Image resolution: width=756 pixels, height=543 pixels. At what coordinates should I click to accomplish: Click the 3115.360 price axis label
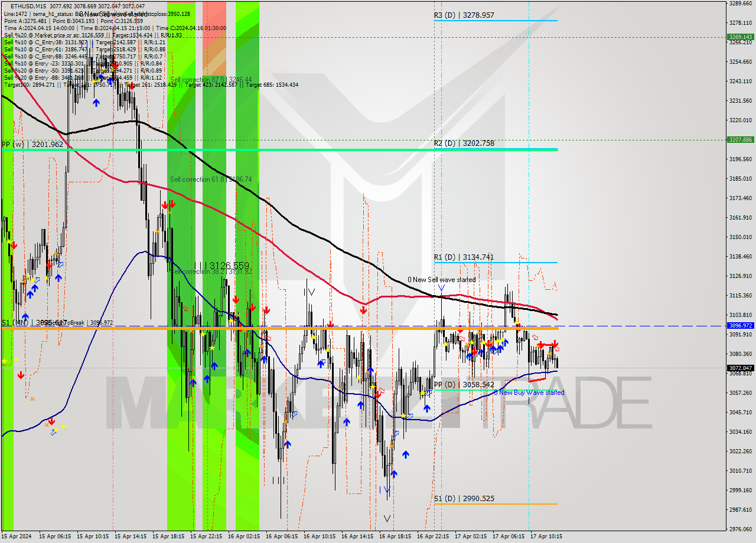point(740,295)
